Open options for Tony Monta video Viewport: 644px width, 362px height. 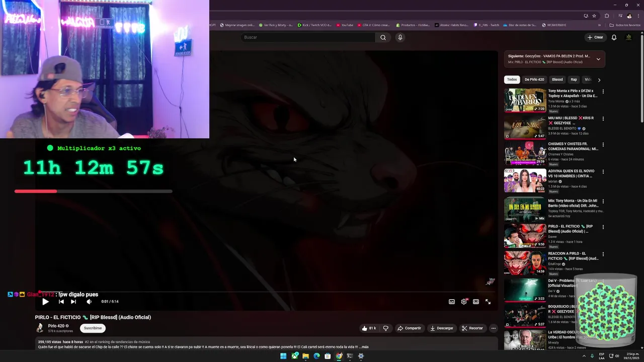click(603, 92)
